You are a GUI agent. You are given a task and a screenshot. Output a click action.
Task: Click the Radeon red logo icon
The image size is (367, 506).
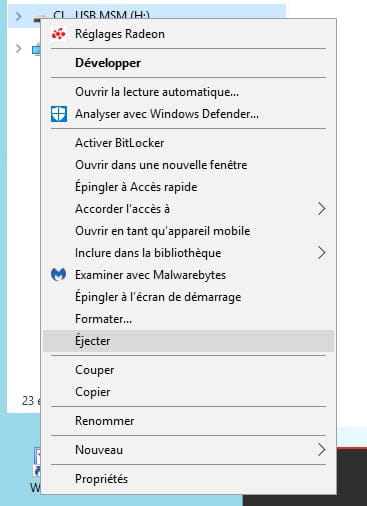click(59, 34)
